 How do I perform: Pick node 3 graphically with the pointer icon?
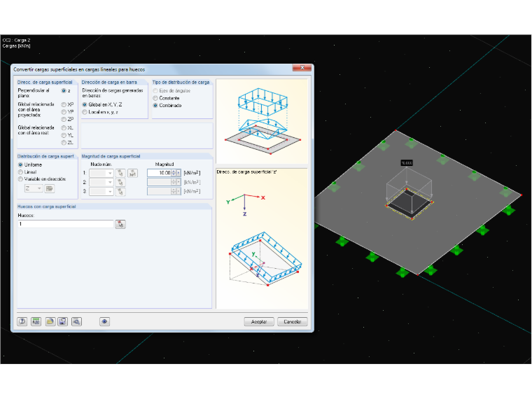pos(120,192)
